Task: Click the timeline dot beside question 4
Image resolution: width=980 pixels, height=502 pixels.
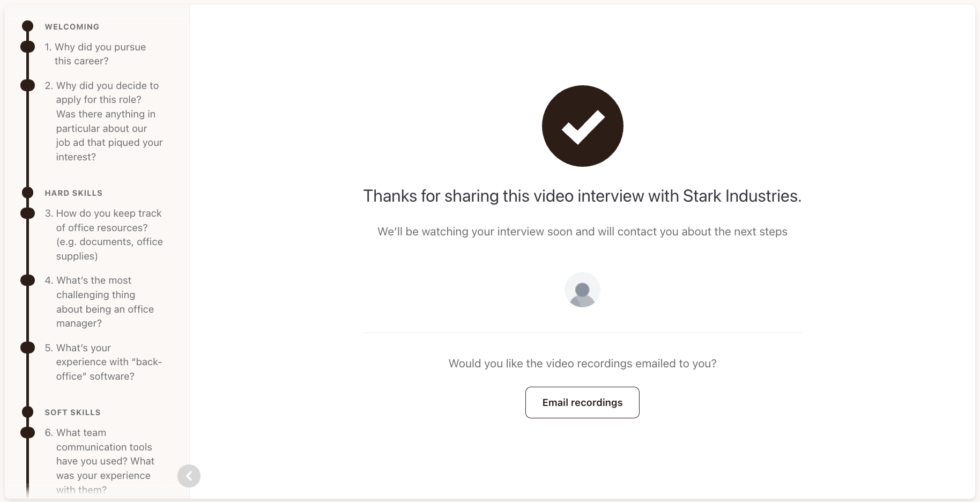Action: pos(28,280)
